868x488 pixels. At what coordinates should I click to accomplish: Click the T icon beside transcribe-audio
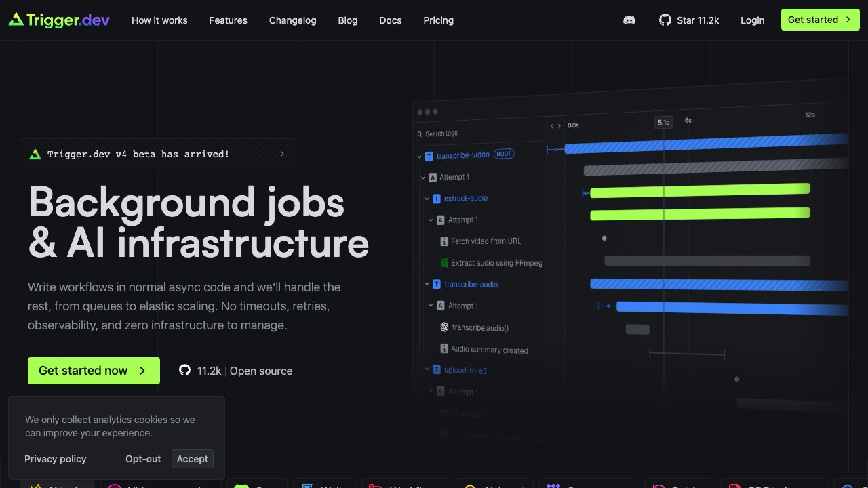tap(437, 284)
